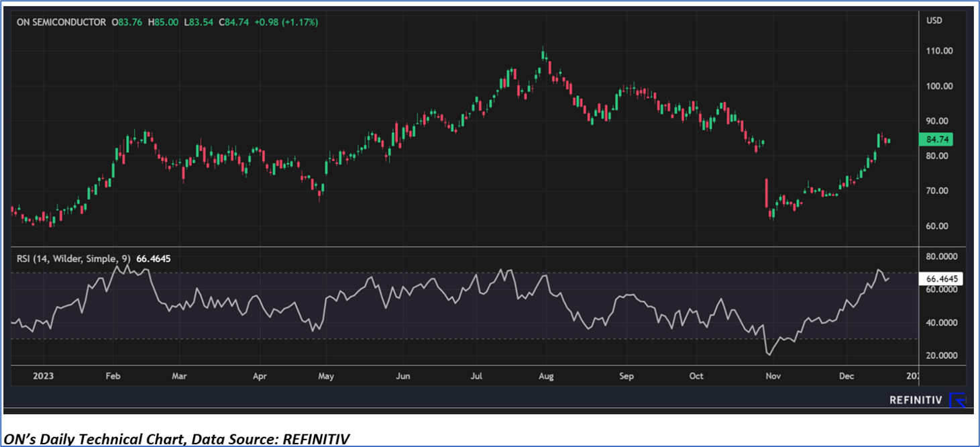Click the Nov marker on the time axis
This screenshot has height=447, width=980.
(x=773, y=376)
